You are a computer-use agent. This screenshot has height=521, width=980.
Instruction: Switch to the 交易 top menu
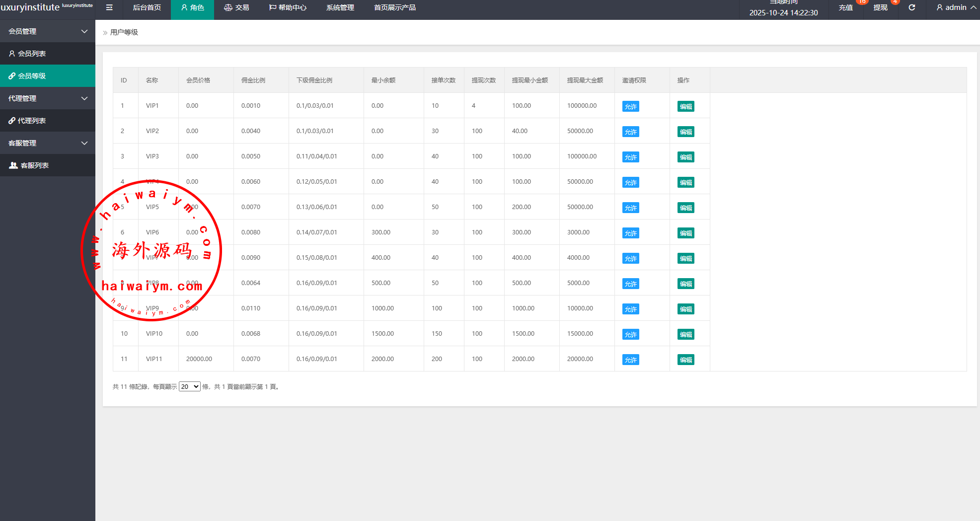pos(236,7)
